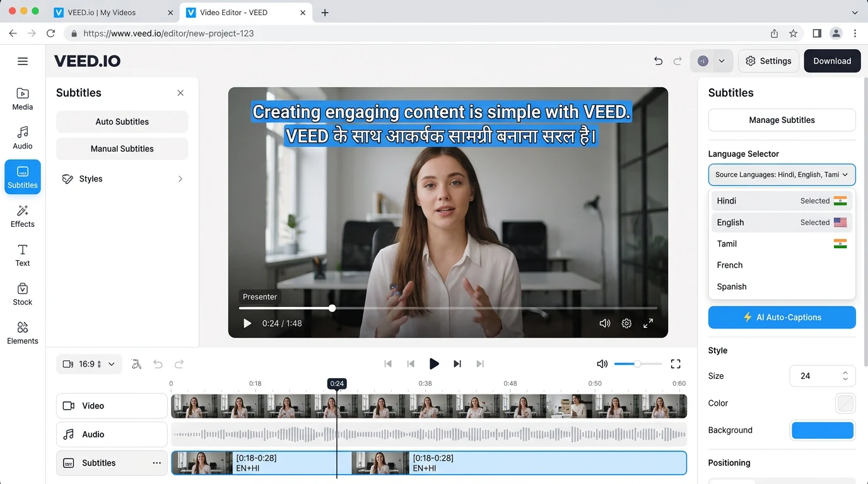Screen dimensions: 868x484
Task: Click the preview player progress bar
Action: [448, 308]
